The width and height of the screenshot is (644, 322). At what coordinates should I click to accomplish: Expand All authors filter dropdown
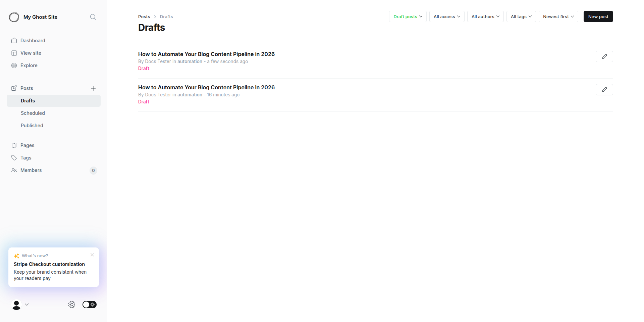coord(485,16)
